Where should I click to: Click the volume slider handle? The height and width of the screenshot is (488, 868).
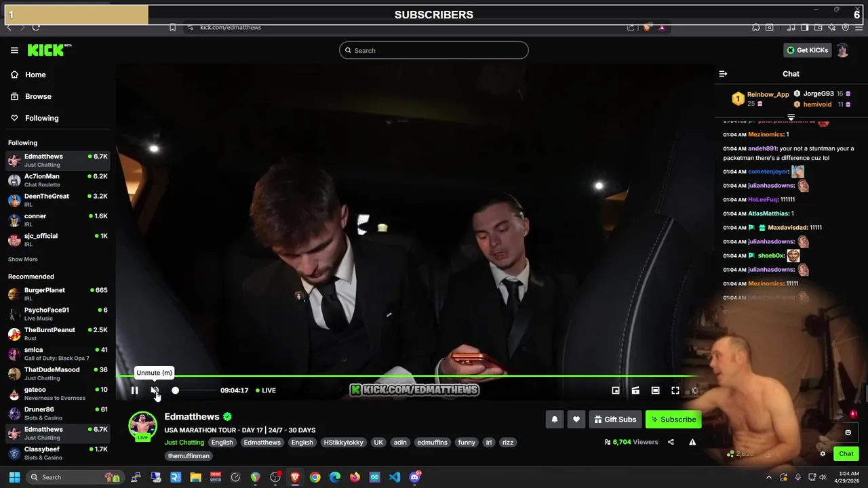pos(175,390)
